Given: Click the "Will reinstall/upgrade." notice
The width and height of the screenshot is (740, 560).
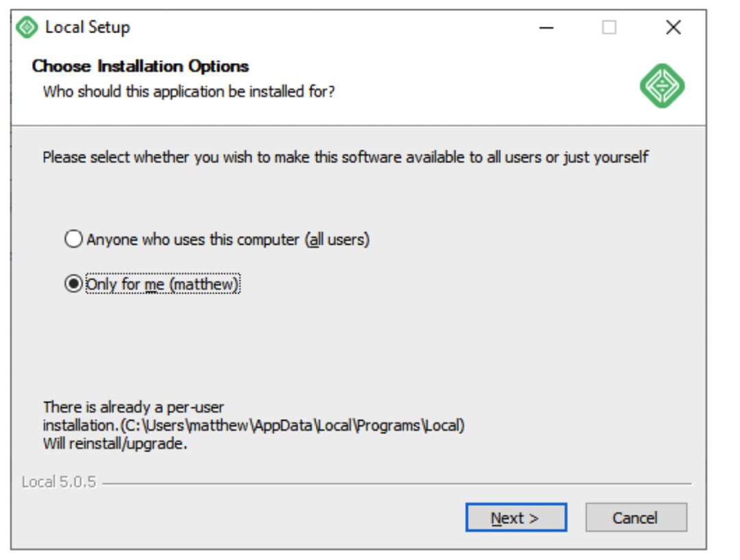Looking at the screenshot, I should 115,443.
